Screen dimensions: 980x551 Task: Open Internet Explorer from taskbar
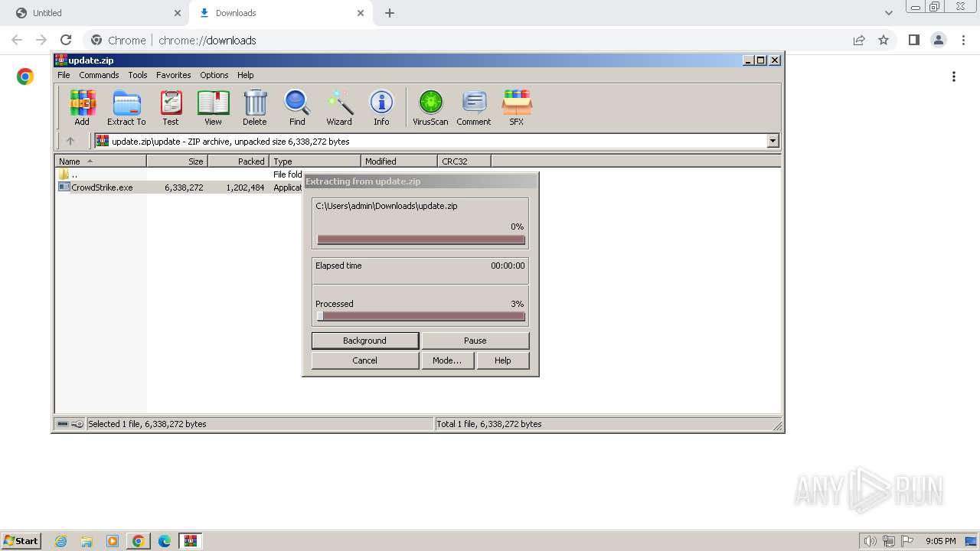(x=60, y=541)
